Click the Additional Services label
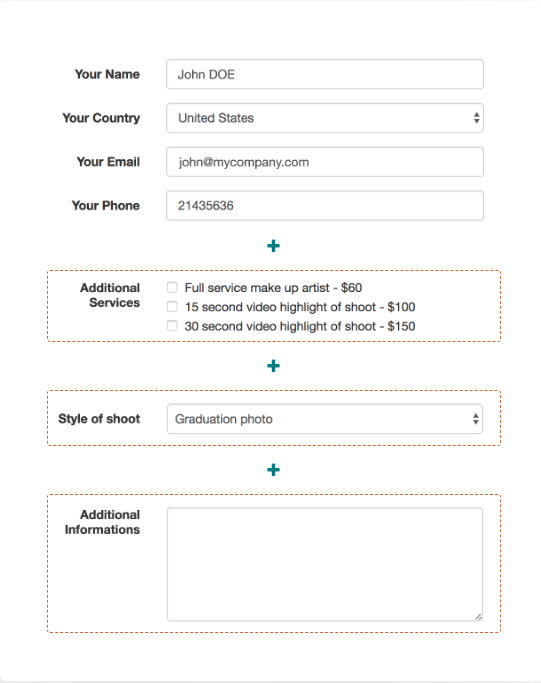Viewport: 541px width, 683px height. click(110, 295)
